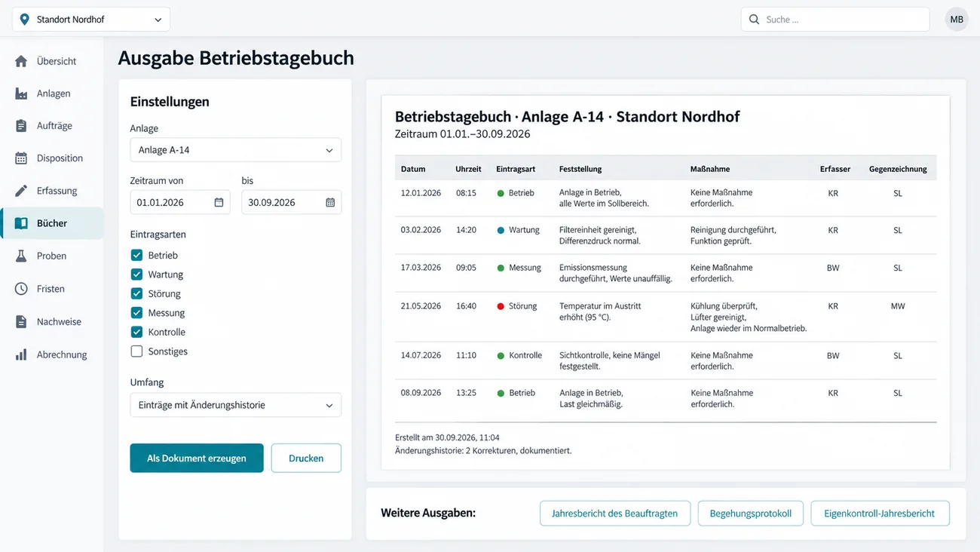
Task: Click the Uhrzeit column header
Action: click(468, 169)
